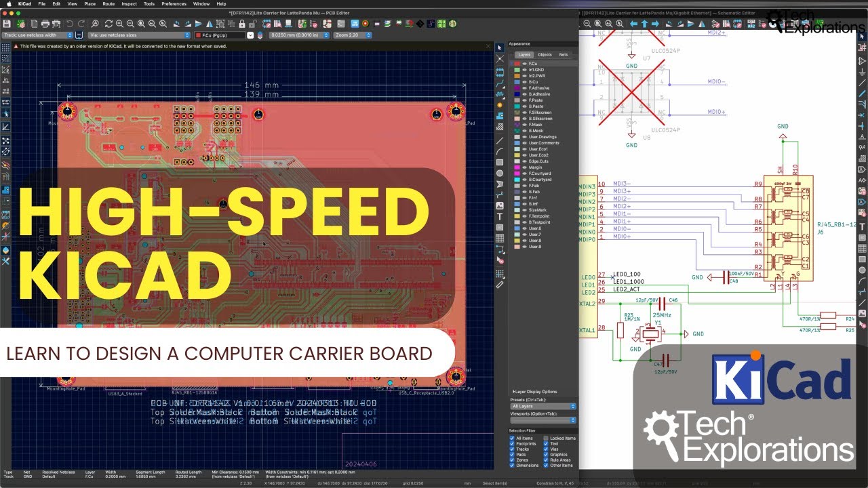Open the KiCad application menu
Screen dimensions: 868x488
pyautogui.click(x=24, y=3)
